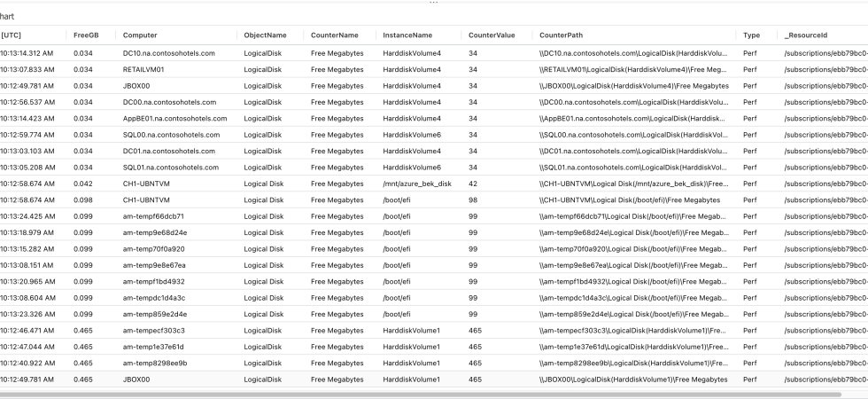This screenshot has width=868, height=399.
Task: Click the counter value 98
Action: coord(473,200)
